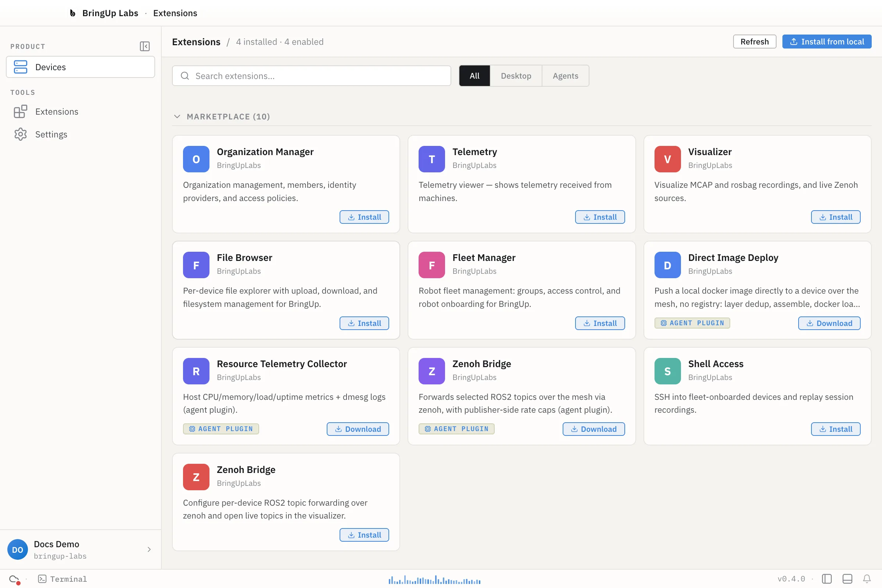The height and width of the screenshot is (588, 882).
Task: Open the Terminal from status bar
Action: 62,579
